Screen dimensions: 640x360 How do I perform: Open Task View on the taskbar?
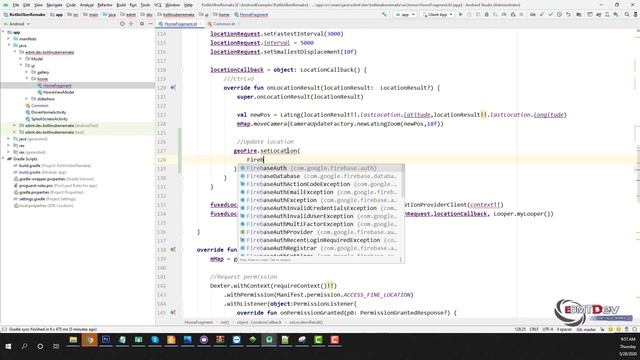coord(56,346)
